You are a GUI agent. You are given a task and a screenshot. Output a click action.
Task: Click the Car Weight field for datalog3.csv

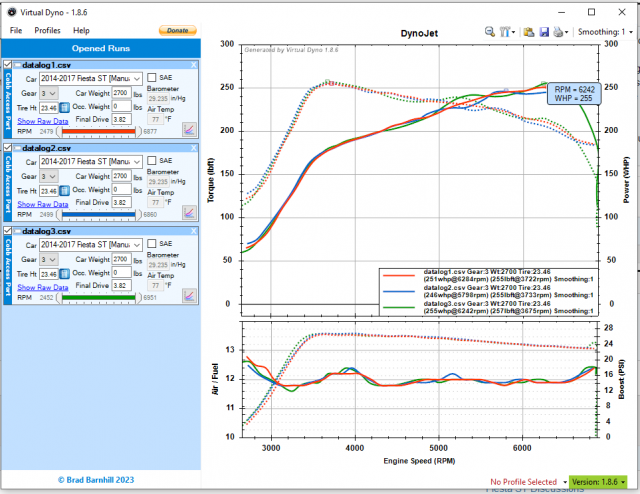122,259
